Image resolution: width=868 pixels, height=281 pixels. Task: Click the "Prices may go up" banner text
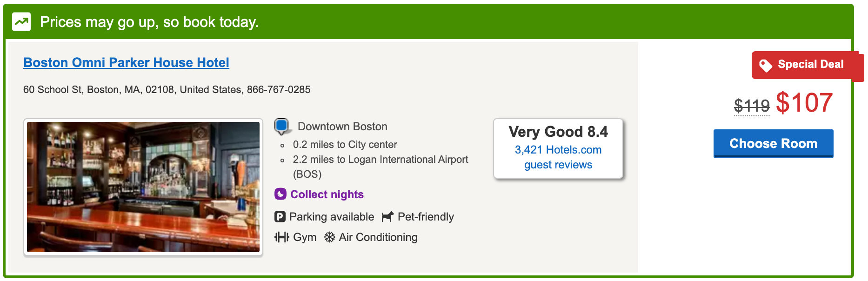pyautogui.click(x=149, y=22)
